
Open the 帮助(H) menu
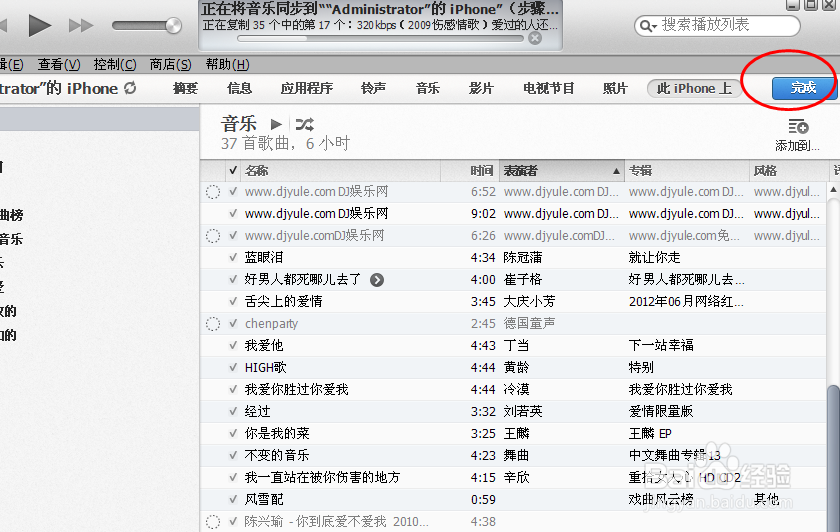tap(227, 64)
